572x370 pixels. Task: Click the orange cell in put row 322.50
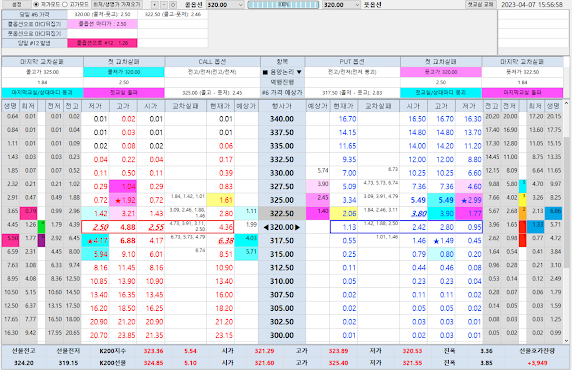click(x=522, y=213)
